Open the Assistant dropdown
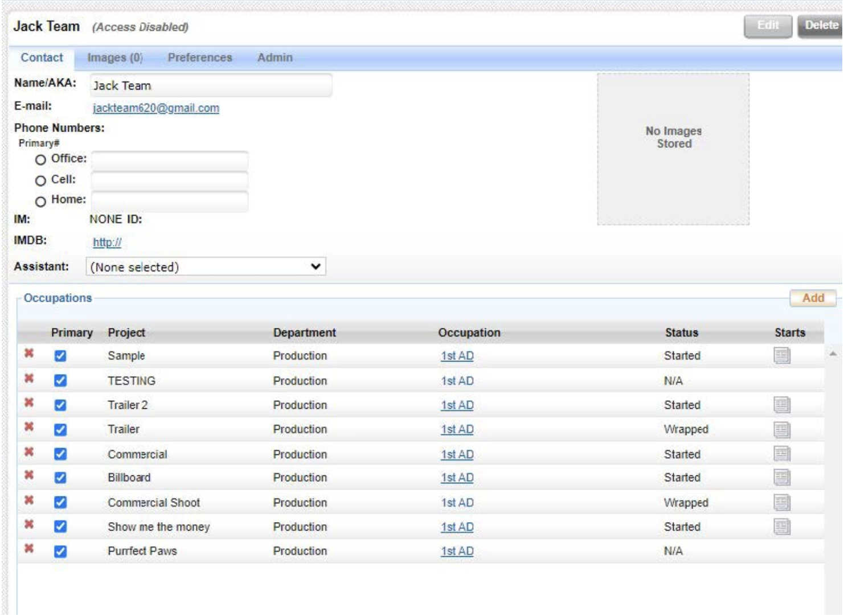844x616 pixels. click(x=206, y=266)
